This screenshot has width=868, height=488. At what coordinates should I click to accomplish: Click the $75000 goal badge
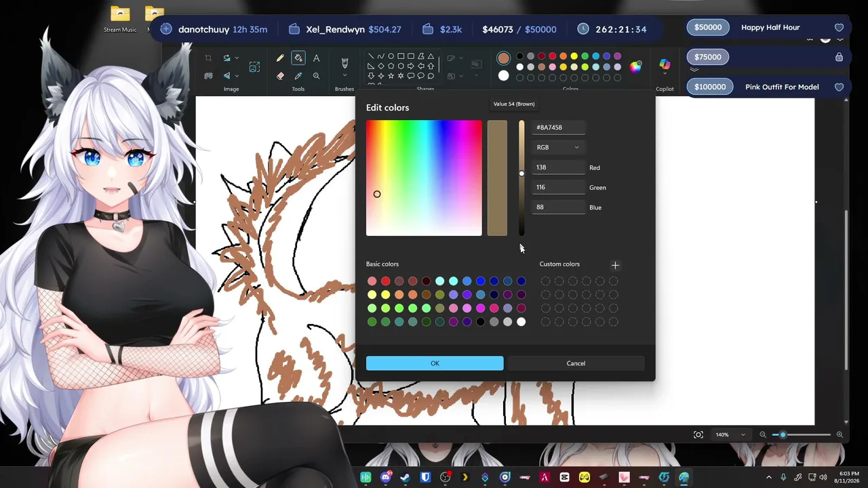pyautogui.click(x=708, y=57)
